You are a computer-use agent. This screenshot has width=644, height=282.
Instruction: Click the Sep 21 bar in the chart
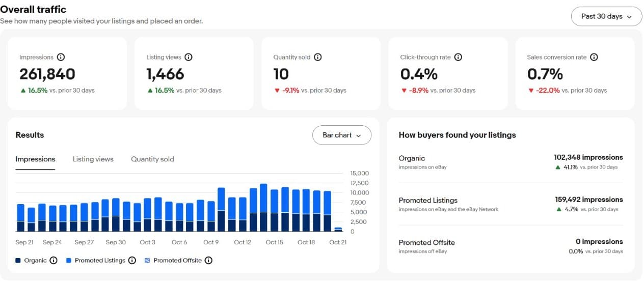[x=21, y=218]
